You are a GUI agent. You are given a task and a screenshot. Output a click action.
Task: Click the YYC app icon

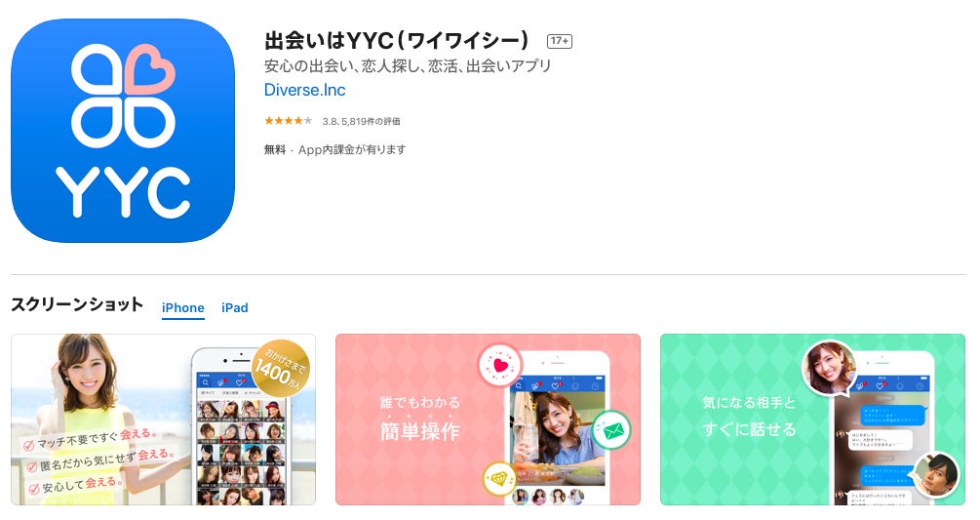(123, 131)
